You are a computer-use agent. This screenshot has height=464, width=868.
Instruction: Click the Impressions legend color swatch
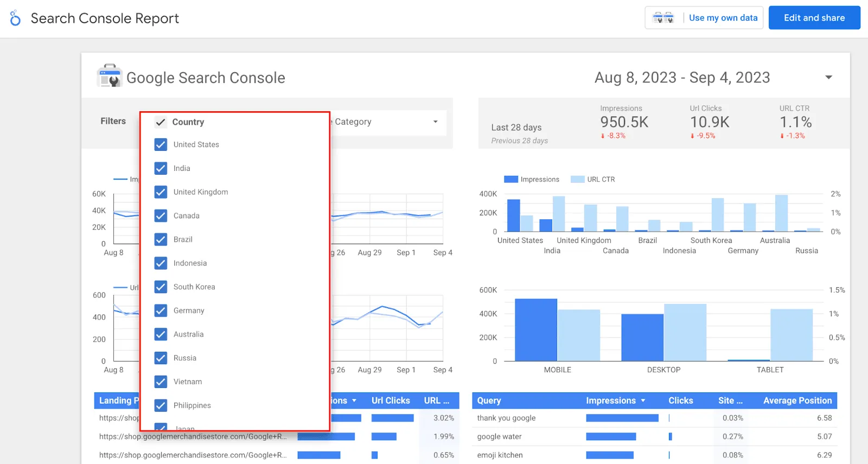click(x=510, y=180)
